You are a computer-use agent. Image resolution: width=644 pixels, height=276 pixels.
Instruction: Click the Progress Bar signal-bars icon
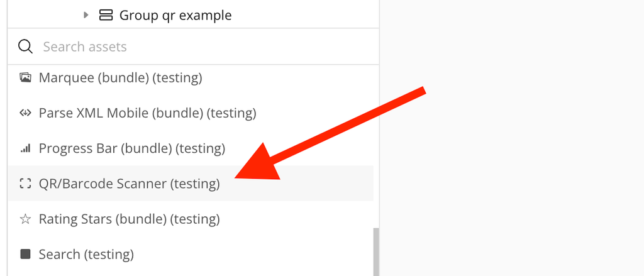[25, 148]
